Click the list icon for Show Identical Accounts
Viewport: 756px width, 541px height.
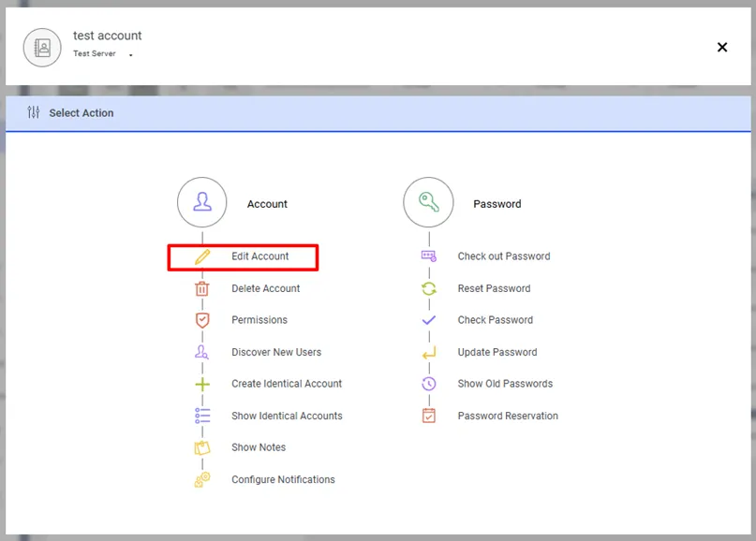(x=202, y=416)
